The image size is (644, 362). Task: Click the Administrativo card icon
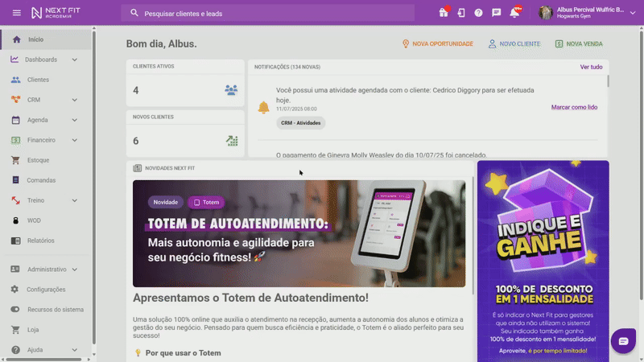[x=15, y=269]
